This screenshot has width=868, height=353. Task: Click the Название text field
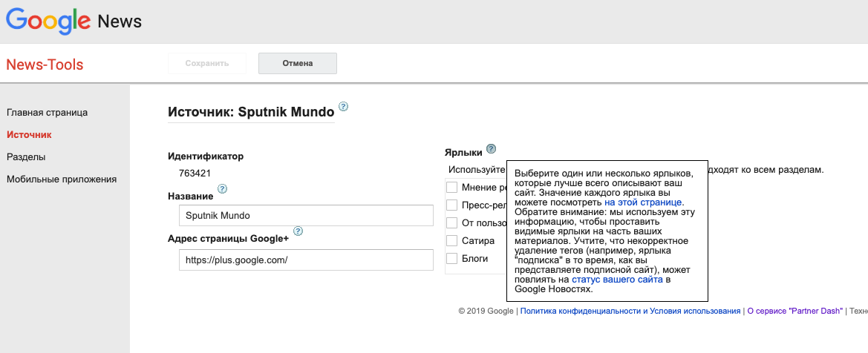pos(305,216)
